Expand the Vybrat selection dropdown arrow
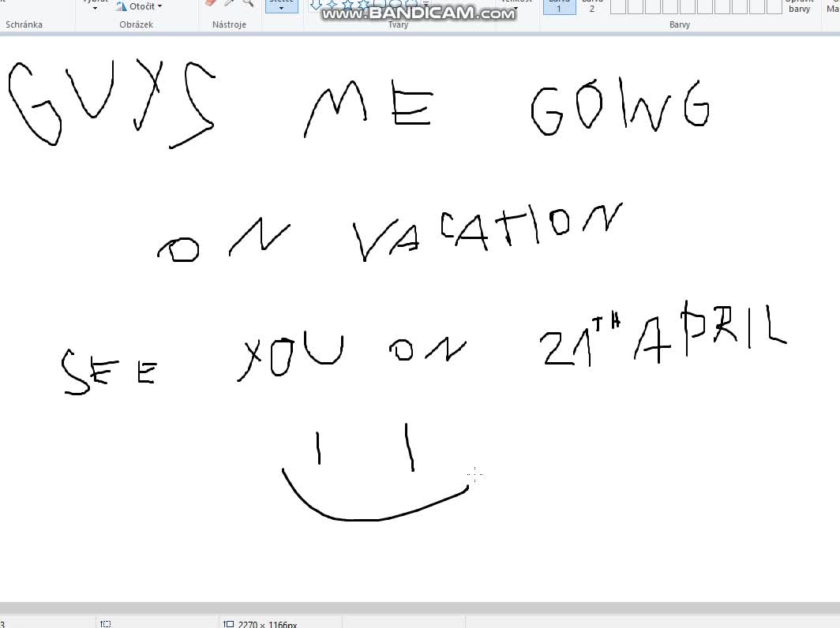Image resolution: width=840 pixels, height=628 pixels. (x=95, y=8)
